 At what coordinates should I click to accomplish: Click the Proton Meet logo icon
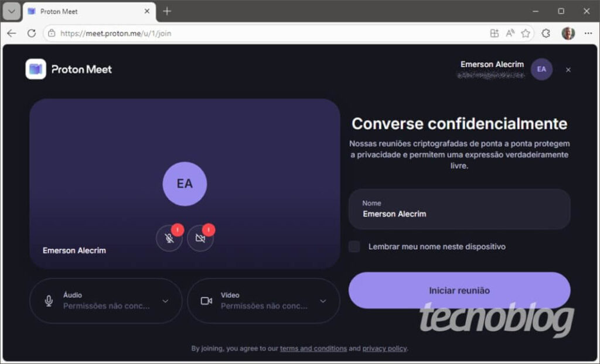[35, 68]
